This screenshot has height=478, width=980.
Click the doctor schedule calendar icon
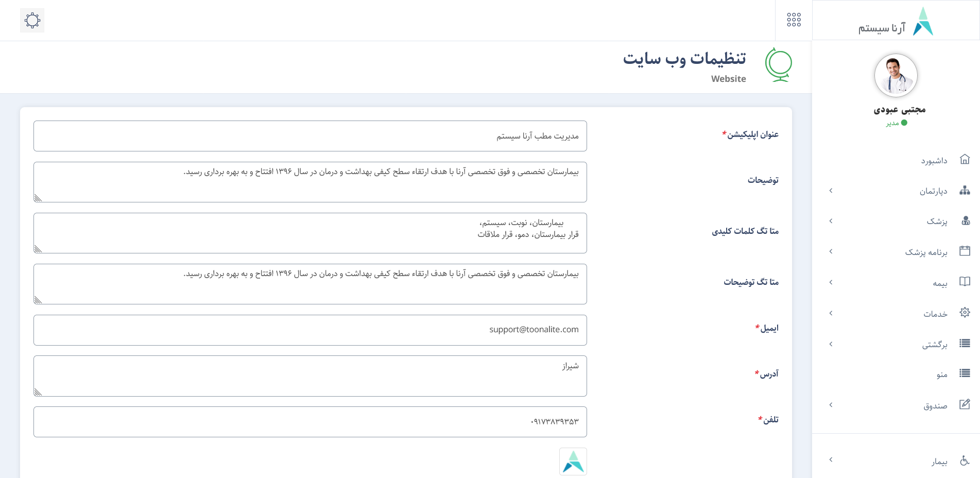(965, 251)
